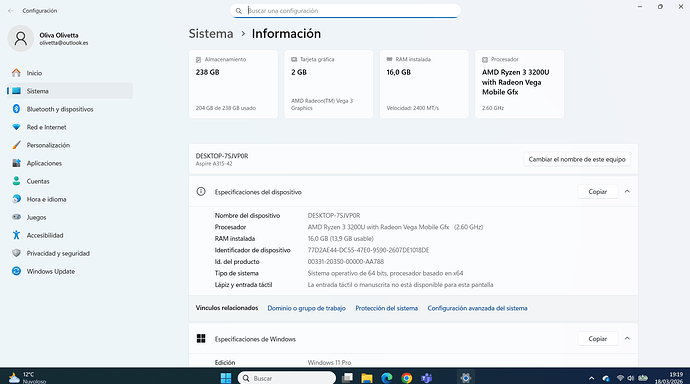The width and height of the screenshot is (690, 384).
Task: Open Task View from the taskbar
Action: click(x=348, y=378)
